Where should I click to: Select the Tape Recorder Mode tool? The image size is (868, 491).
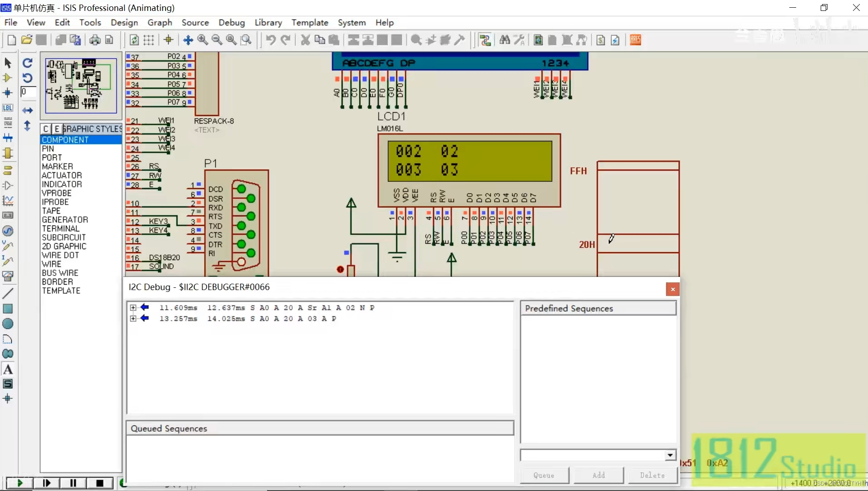coord(8,215)
